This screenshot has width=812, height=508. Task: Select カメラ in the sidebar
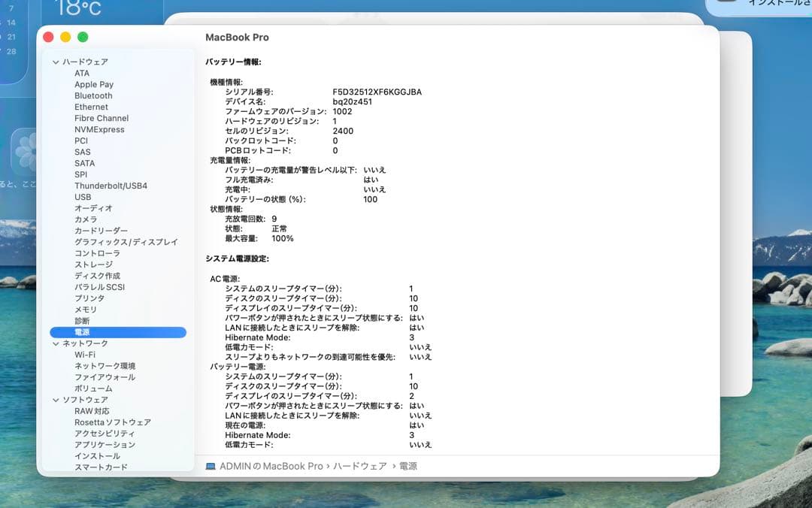tap(86, 220)
